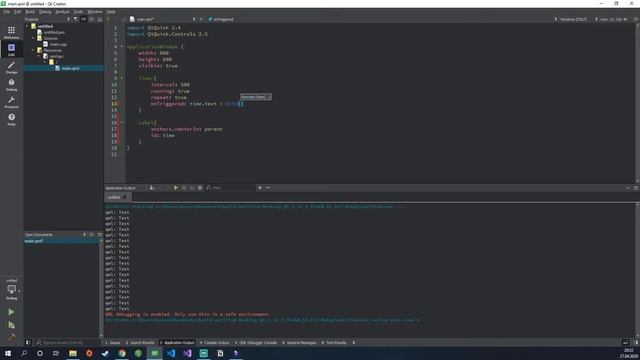Switch to Compile Output pane

coord(215,342)
